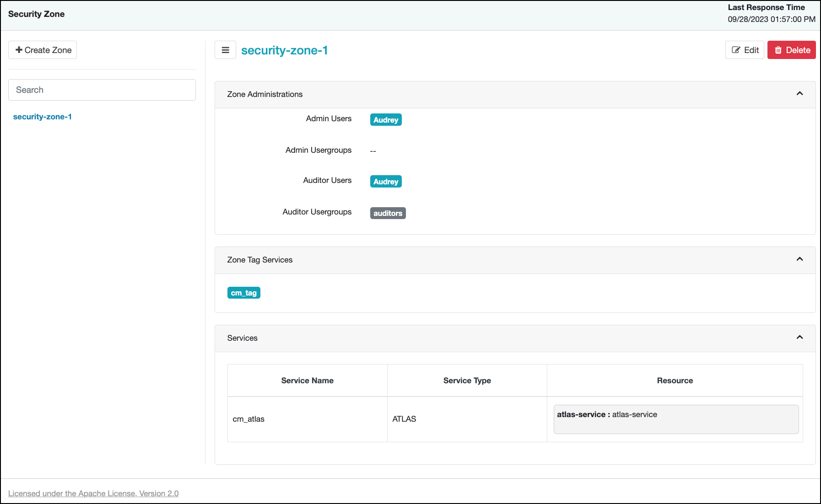The width and height of the screenshot is (821, 504).
Task: Click the Audrey badge under Auditor Users
Action: point(386,182)
